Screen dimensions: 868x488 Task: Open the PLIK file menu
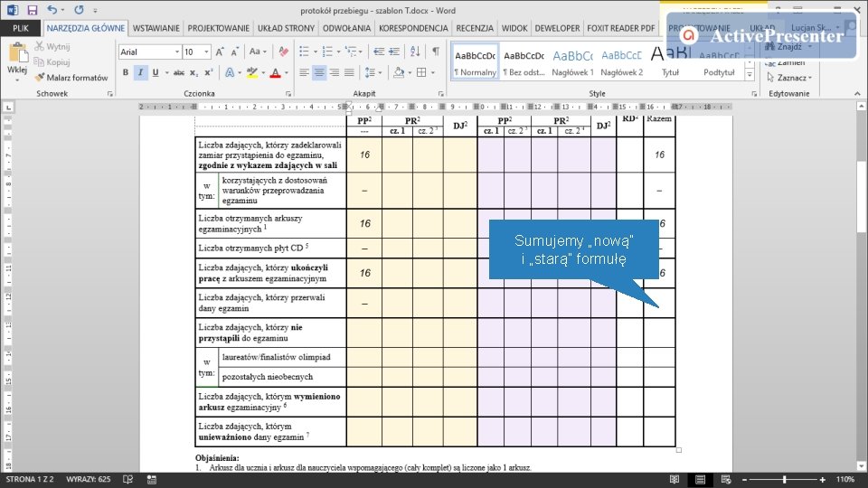tap(21, 28)
